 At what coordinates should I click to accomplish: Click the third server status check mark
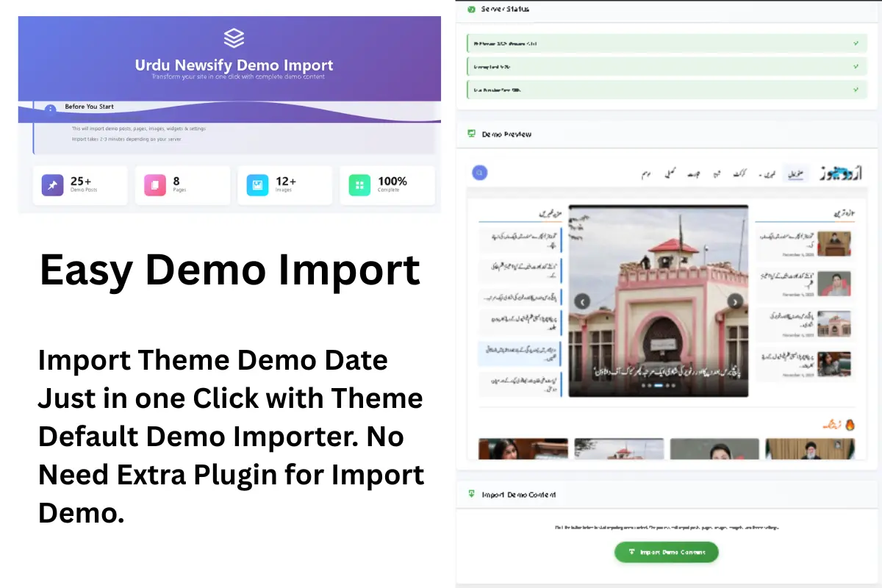click(856, 90)
